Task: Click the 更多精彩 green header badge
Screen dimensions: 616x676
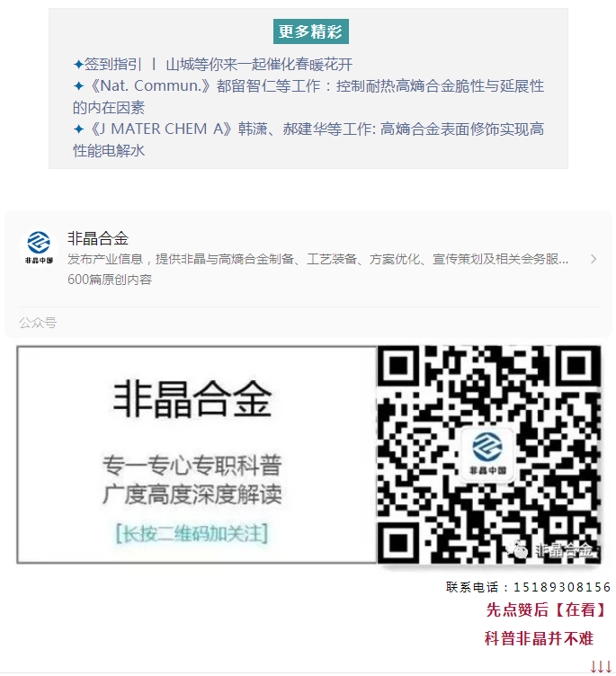Action: (310, 31)
